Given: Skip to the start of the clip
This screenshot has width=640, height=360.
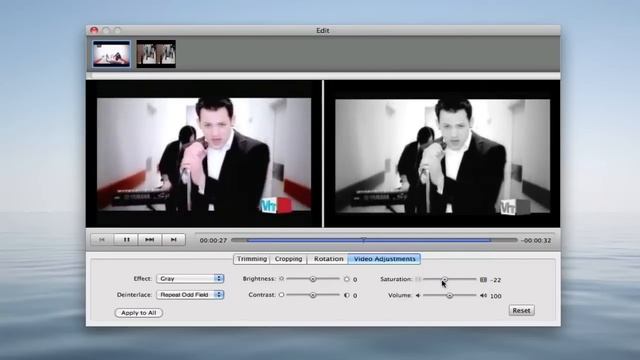Looking at the screenshot, I should [x=102, y=240].
